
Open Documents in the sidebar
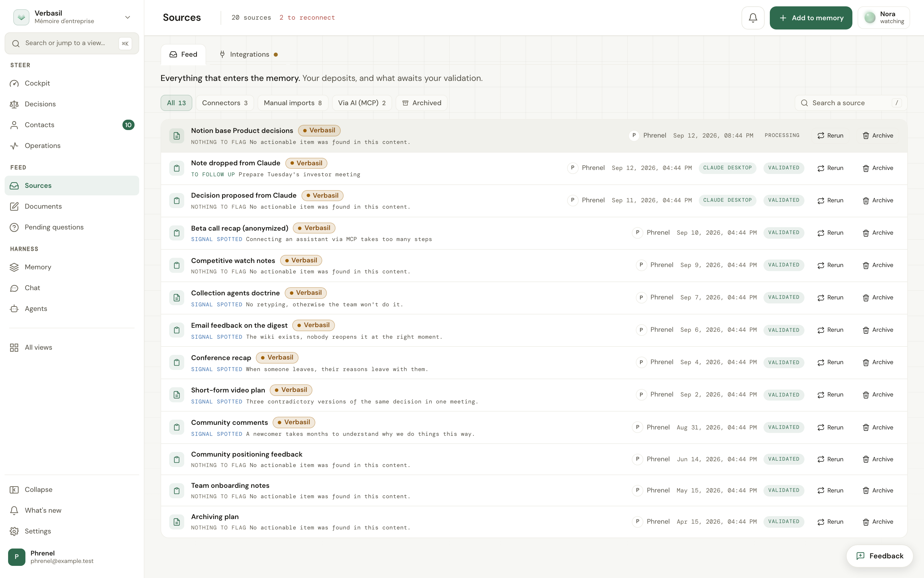[x=72, y=206]
